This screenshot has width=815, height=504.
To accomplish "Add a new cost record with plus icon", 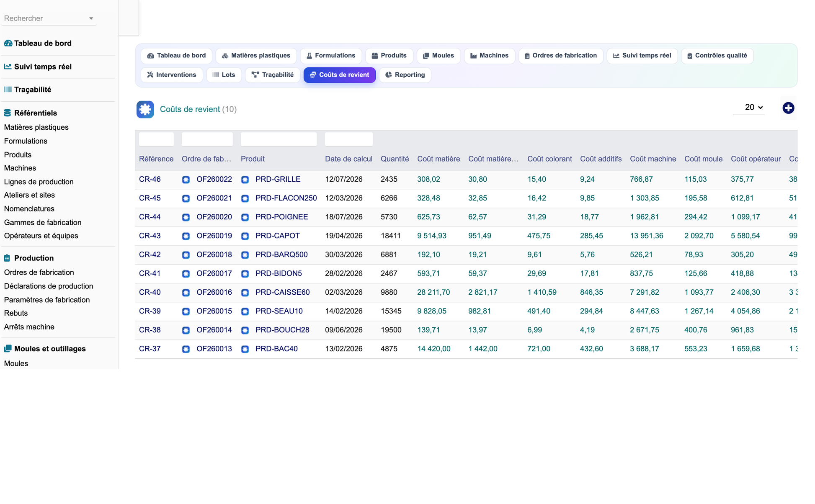I will 788,108.
